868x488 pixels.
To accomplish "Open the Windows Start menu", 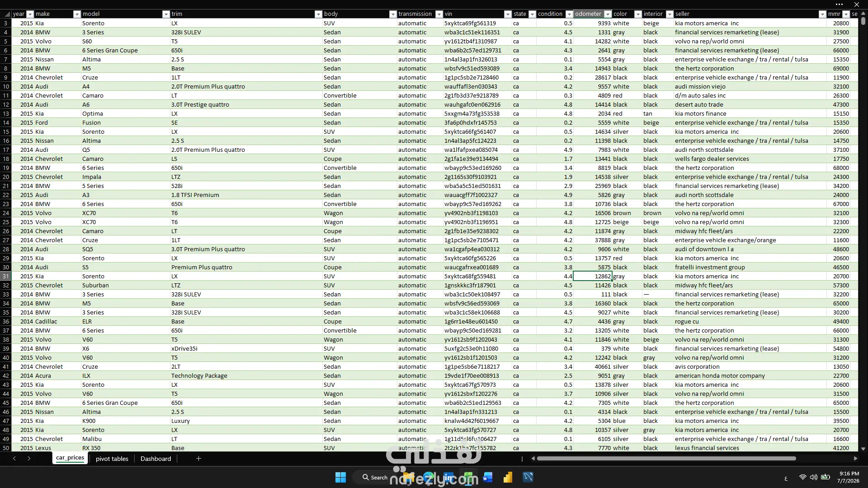I will 340,477.
